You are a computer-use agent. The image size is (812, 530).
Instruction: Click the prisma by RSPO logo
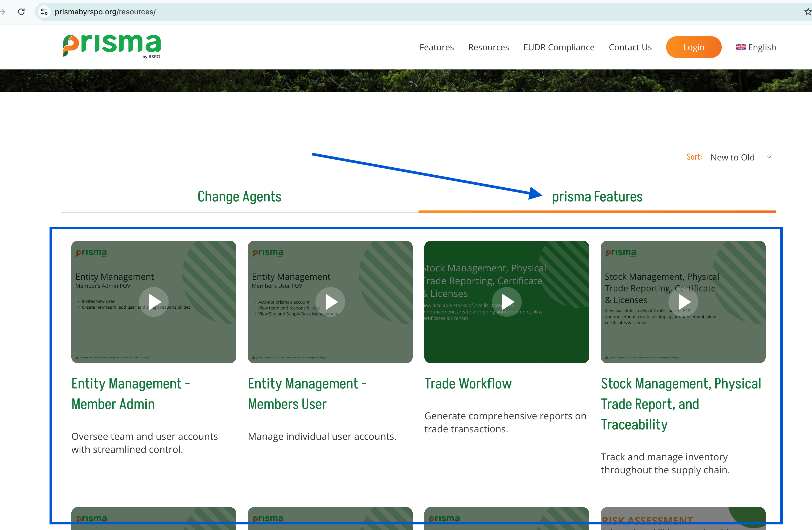pos(112,47)
